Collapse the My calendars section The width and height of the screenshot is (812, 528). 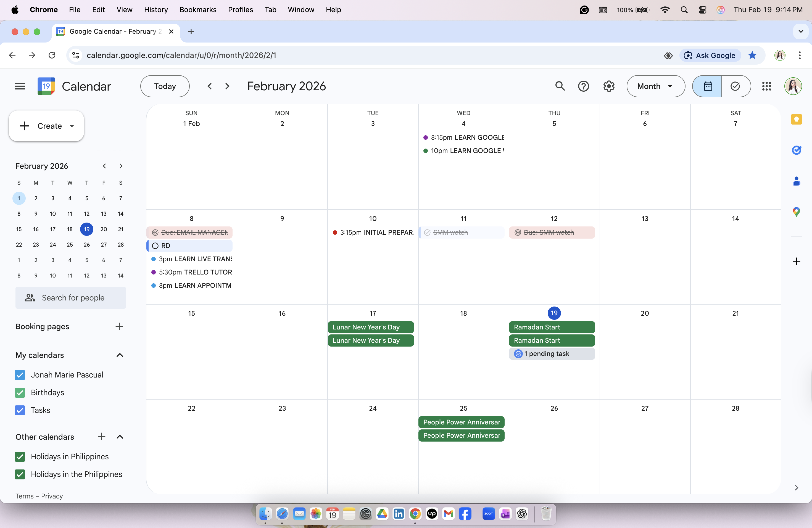click(119, 355)
